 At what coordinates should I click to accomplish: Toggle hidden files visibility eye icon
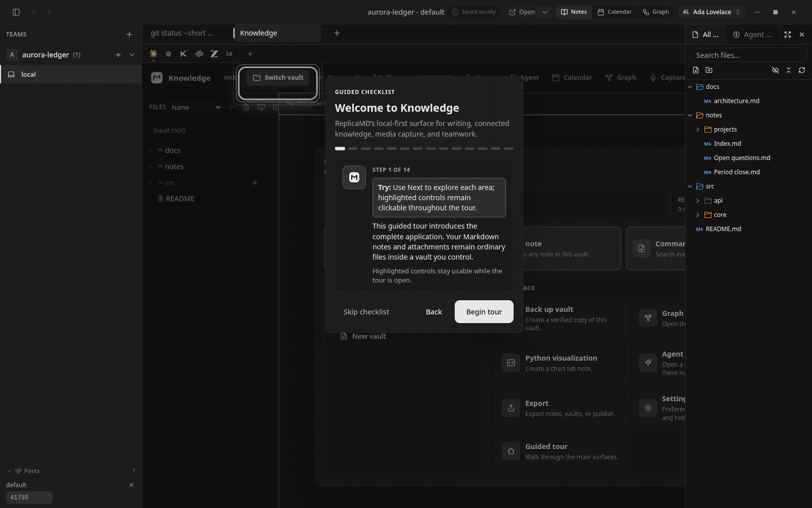(x=775, y=70)
